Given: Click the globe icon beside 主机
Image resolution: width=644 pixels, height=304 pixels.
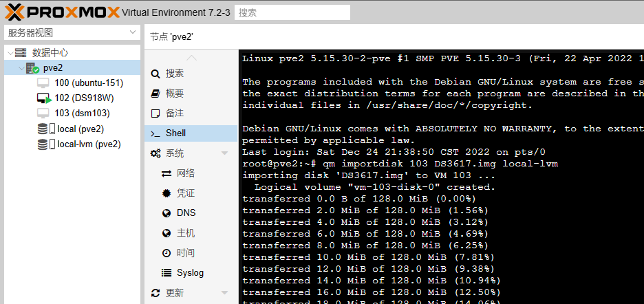Looking at the screenshot, I should click(167, 233).
